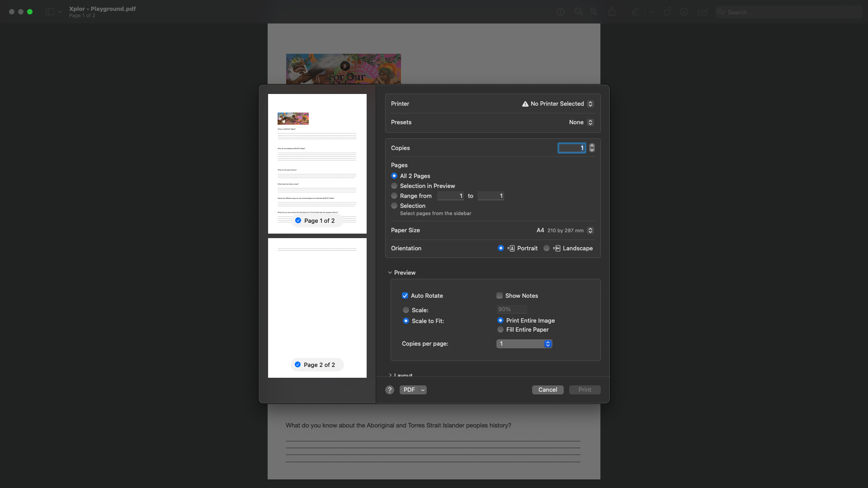Click the Get Info inspector icon
The height and width of the screenshot is (488, 868).
[x=561, y=12]
